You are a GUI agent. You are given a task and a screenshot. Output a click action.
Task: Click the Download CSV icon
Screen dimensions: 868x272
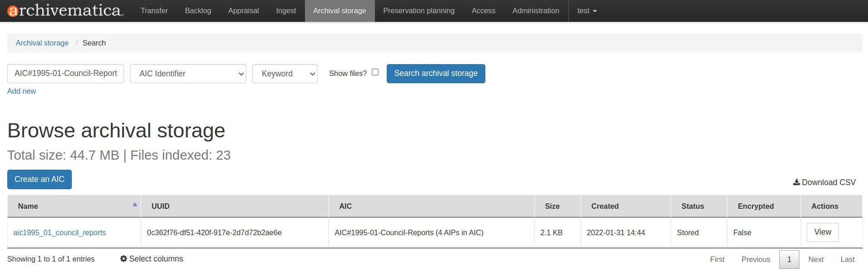(x=796, y=182)
